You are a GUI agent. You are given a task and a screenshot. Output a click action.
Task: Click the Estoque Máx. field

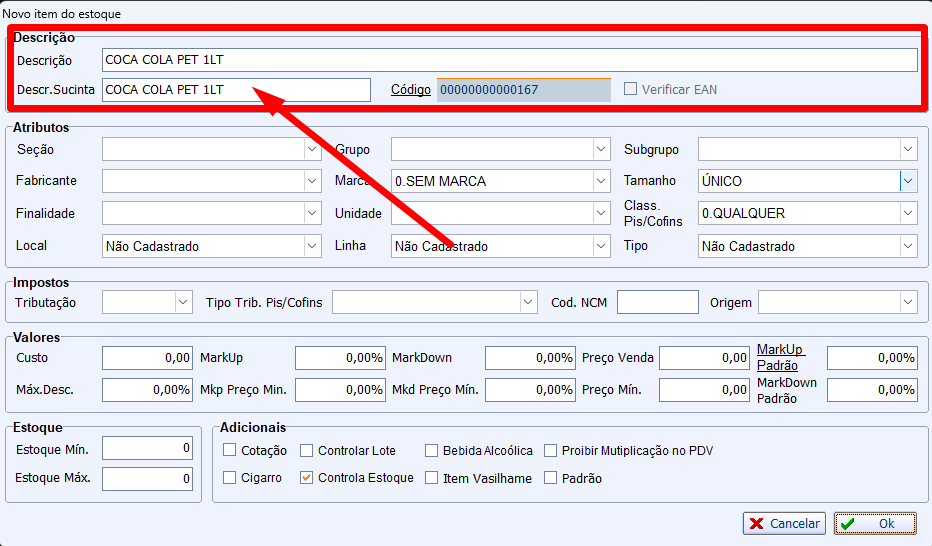[x=147, y=478]
